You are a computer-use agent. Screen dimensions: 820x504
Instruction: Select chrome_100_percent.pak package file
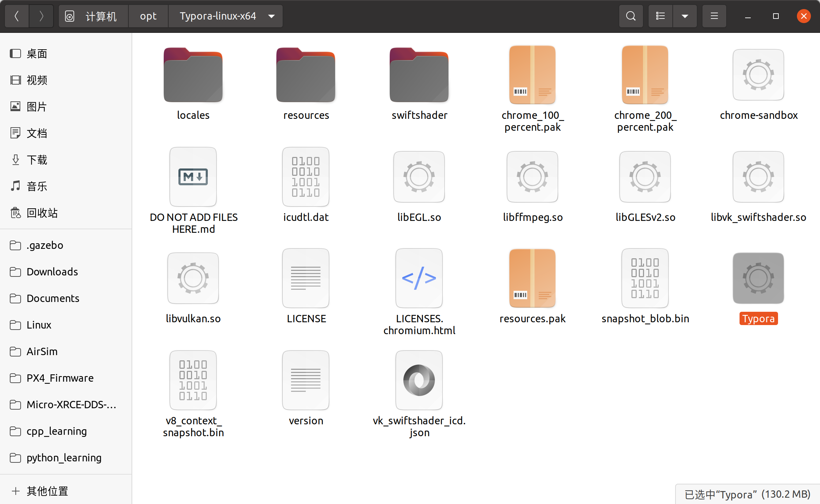[x=532, y=75]
